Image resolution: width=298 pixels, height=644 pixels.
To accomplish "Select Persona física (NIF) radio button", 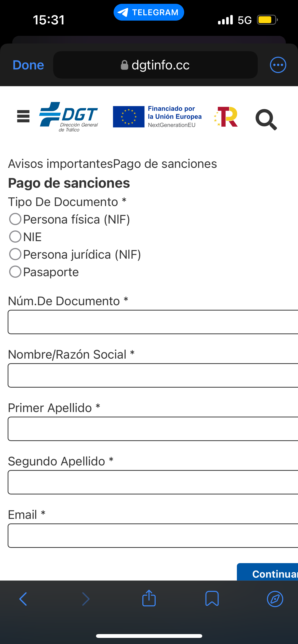I will click(x=15, y=219).
